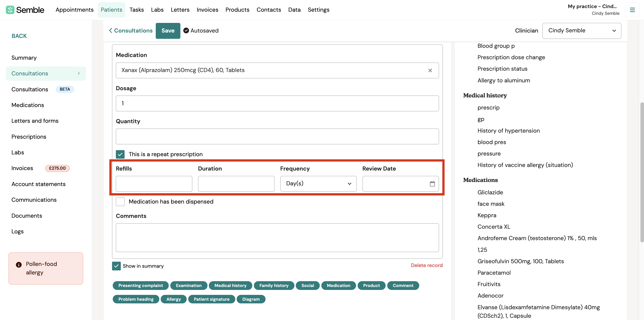644x320 pixels.
Task: Add a Medication section
Action: point(339,285)
